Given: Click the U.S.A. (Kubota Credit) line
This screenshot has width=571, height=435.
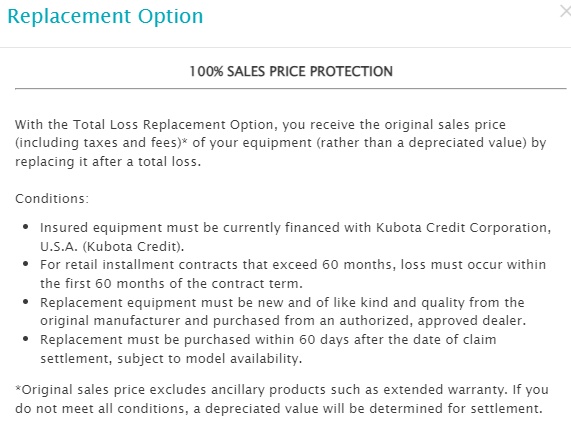Looking at the screenshot, I should click(x=112, y=246).
